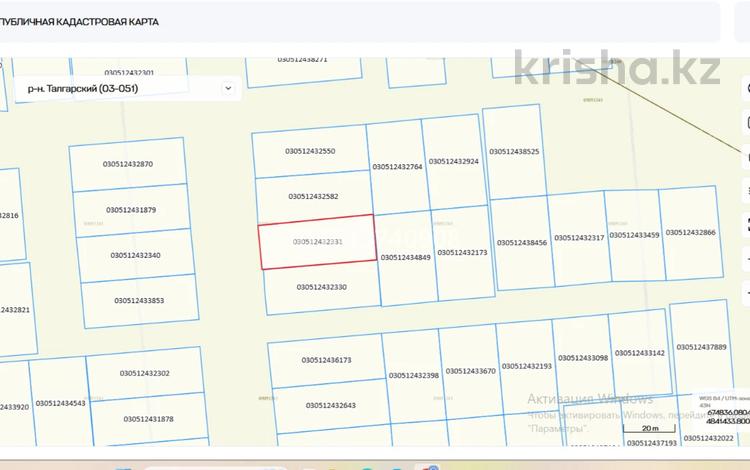This screenshot has height=470, width=750.
Task: Select parcel 030512432340
Action: coord(135,255)
